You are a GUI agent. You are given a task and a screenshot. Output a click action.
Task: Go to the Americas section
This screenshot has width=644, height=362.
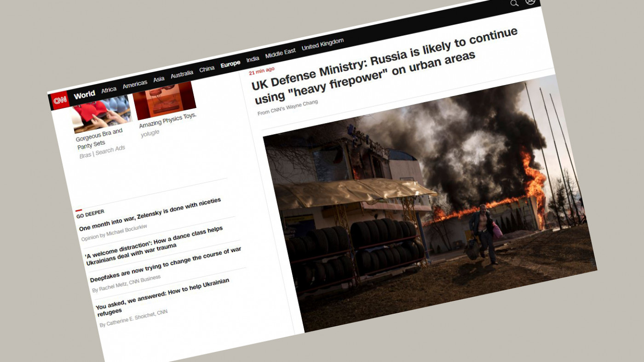(x=135, y=84)
